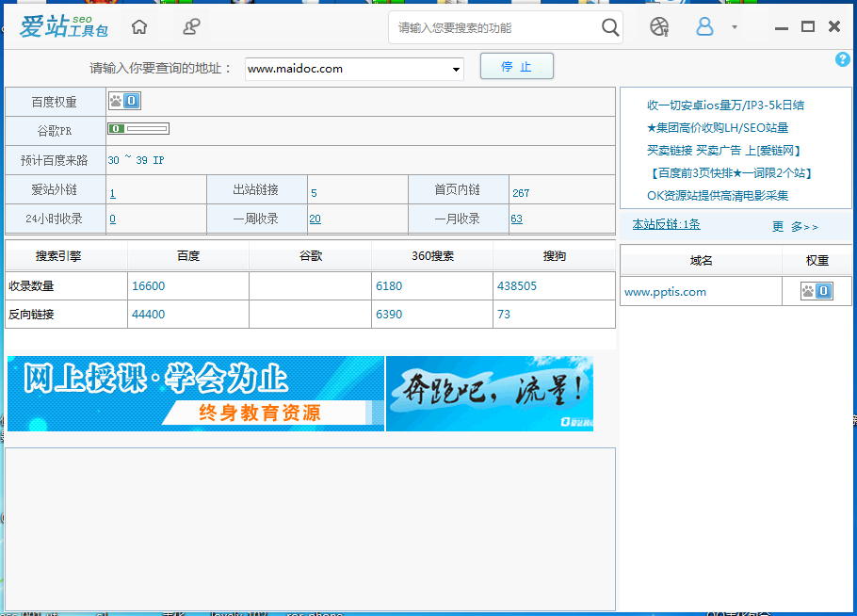Click the weight badge for www.pptis.com

(x=817, y=291)
